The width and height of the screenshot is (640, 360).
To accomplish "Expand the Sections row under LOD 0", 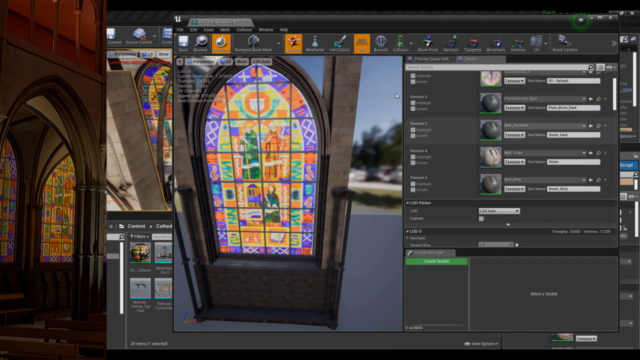I will coord(407,238).
